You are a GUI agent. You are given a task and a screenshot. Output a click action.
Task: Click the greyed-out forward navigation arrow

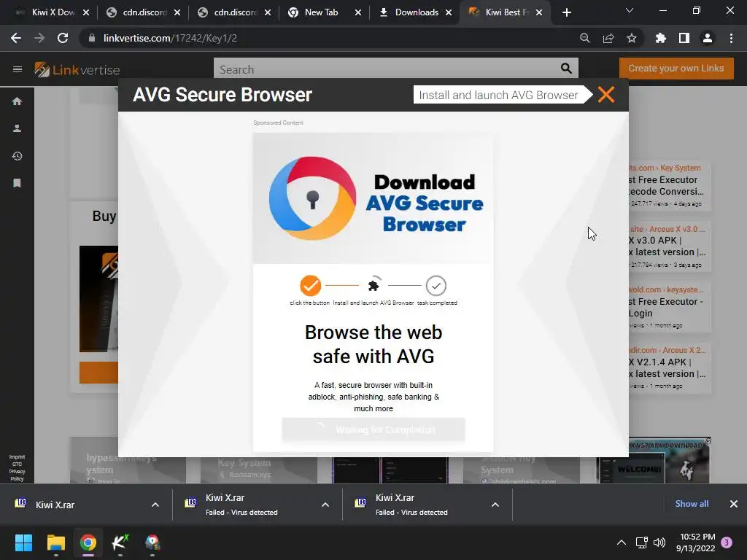tap(39, 38)
